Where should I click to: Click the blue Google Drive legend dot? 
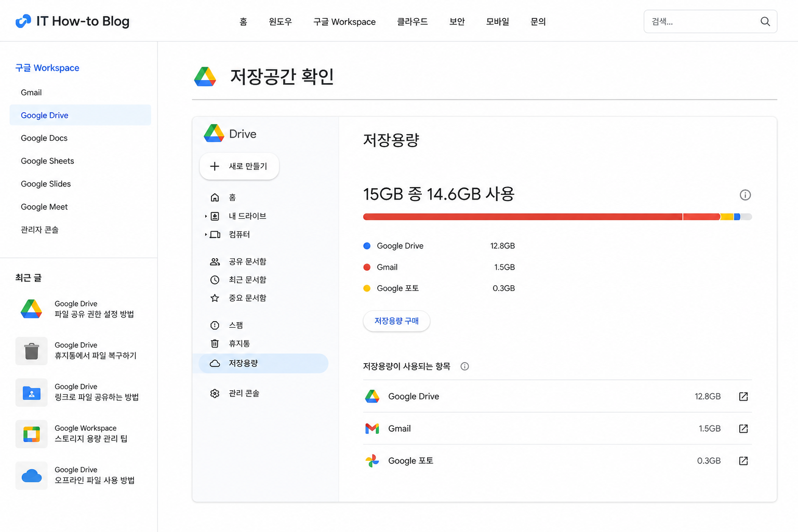[367, 246]
